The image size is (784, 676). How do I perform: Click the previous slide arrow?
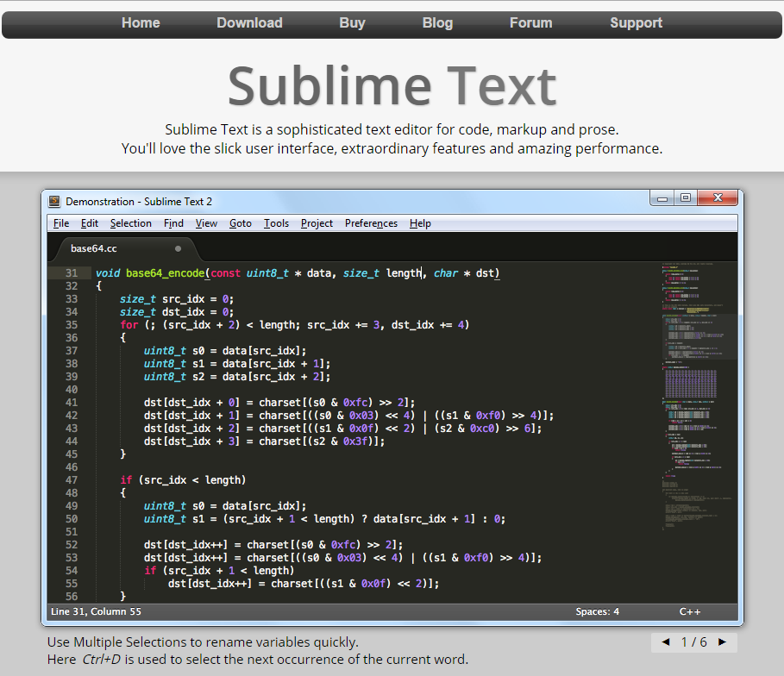pyautogui.click(x=663, y=642)
